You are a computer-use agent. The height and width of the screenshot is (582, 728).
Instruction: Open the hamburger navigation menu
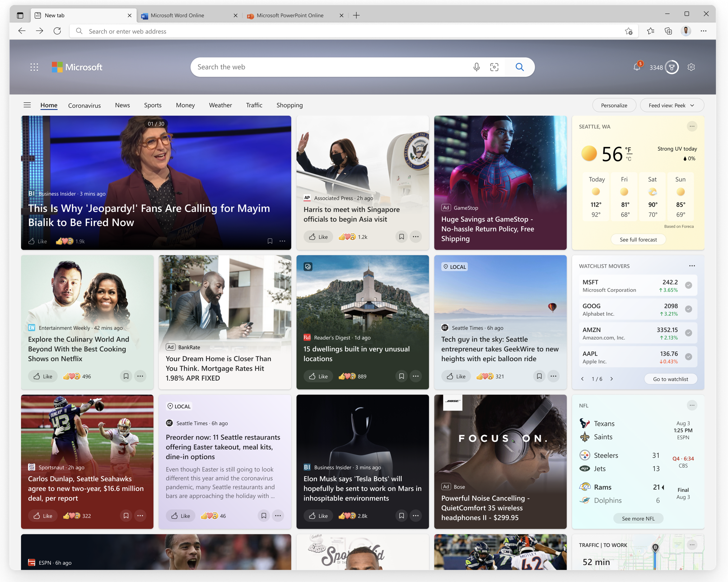click(x=27, y=105)
